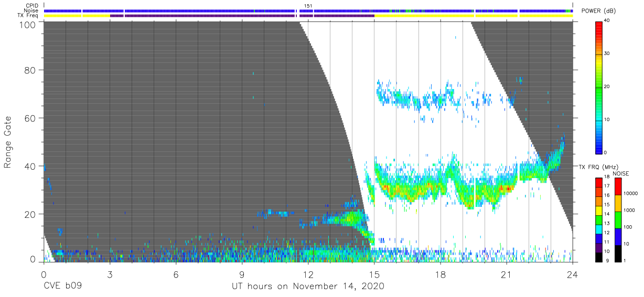
Task: Select the POWER (dB) colorbar title
Action: 599,11
